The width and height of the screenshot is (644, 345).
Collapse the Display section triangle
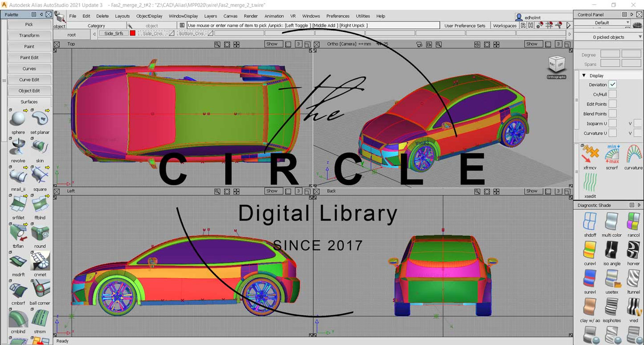pos(584,76)
